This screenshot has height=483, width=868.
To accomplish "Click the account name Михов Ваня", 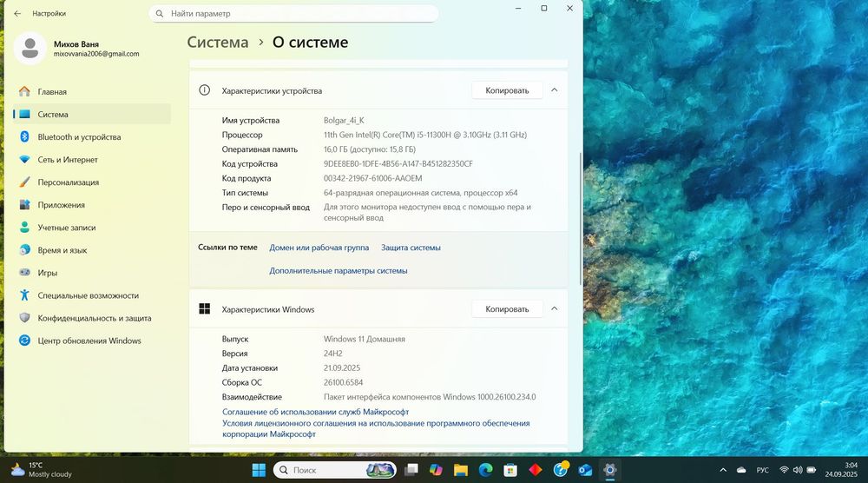I will click(76, 43).
